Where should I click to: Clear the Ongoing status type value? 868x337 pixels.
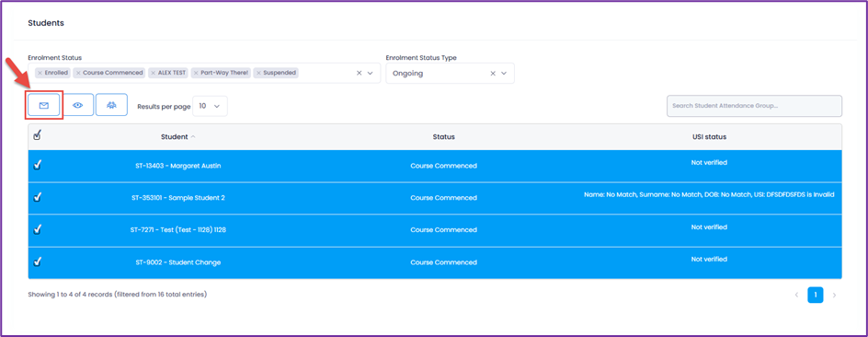click(x=493, y=73)
